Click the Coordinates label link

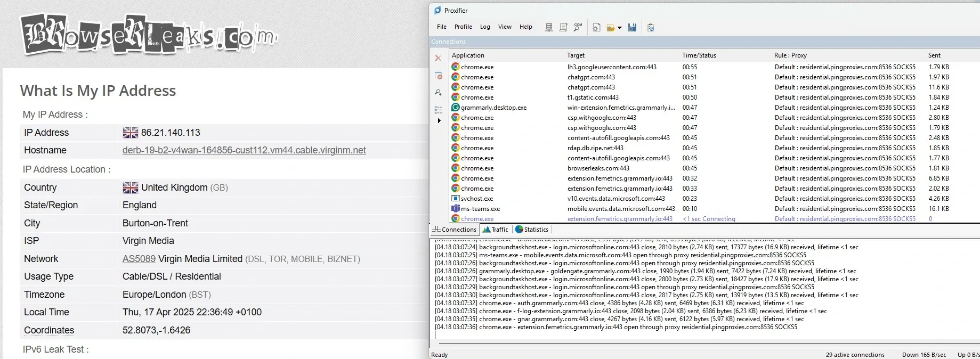pyautogui.click(x=49, y=330)
